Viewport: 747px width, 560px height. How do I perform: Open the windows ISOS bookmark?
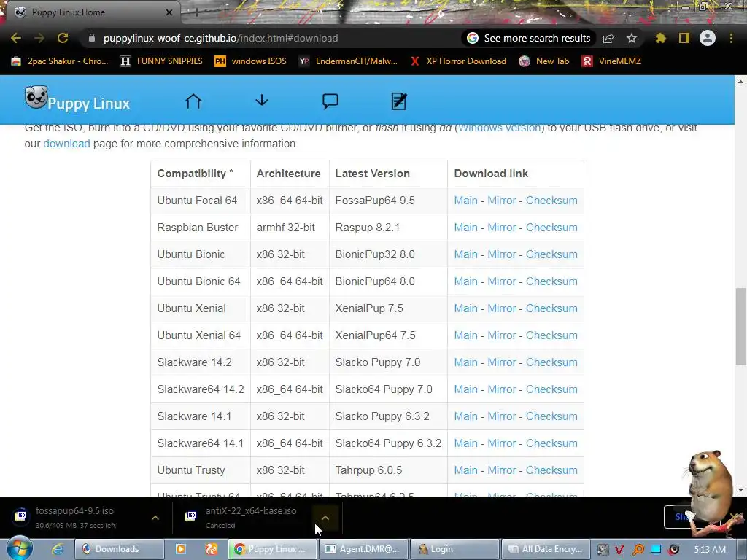(251, 61)
